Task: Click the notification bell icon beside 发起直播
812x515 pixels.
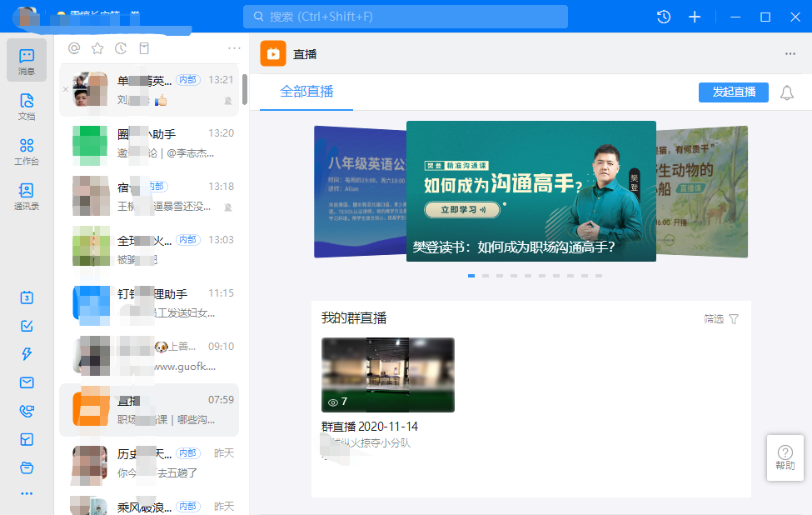Action: 787,92
